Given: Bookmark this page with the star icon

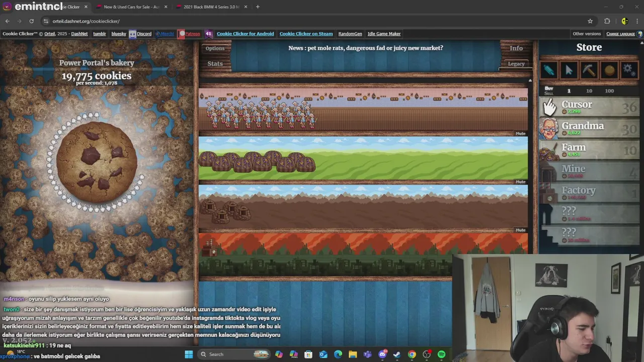Looking at the screenshot, I should point(590,21).
